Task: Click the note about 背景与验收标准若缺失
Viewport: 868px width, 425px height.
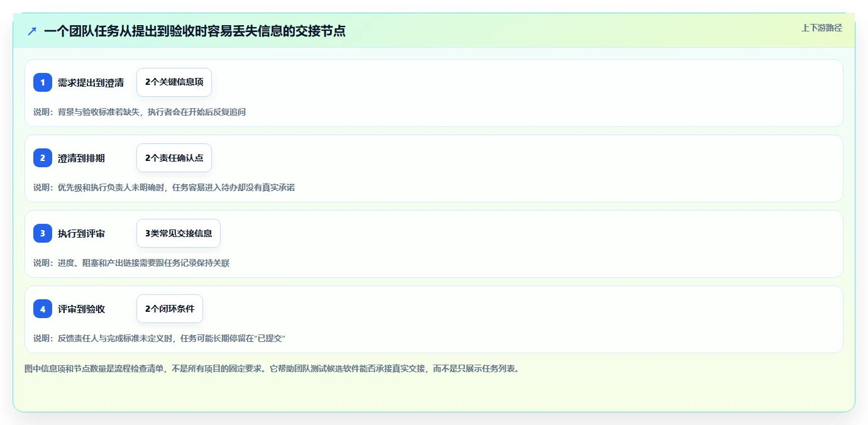Action: pos(140,112)
